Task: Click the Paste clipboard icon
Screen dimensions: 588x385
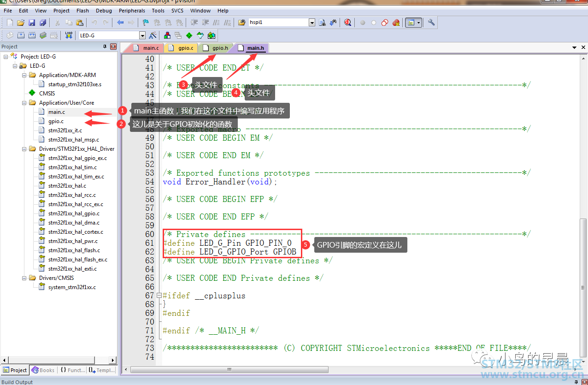Action: click(x=80, y=22)
